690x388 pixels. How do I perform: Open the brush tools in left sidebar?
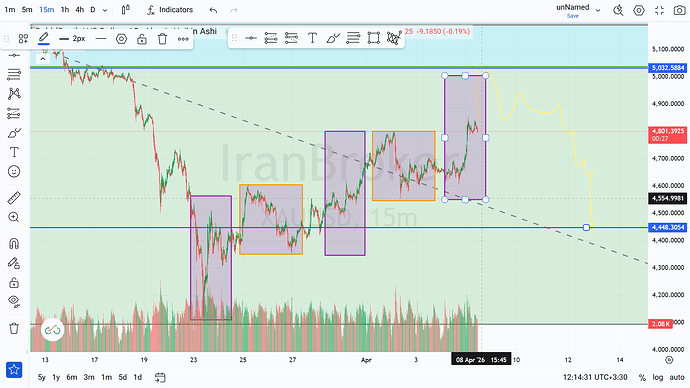[14, 133]
